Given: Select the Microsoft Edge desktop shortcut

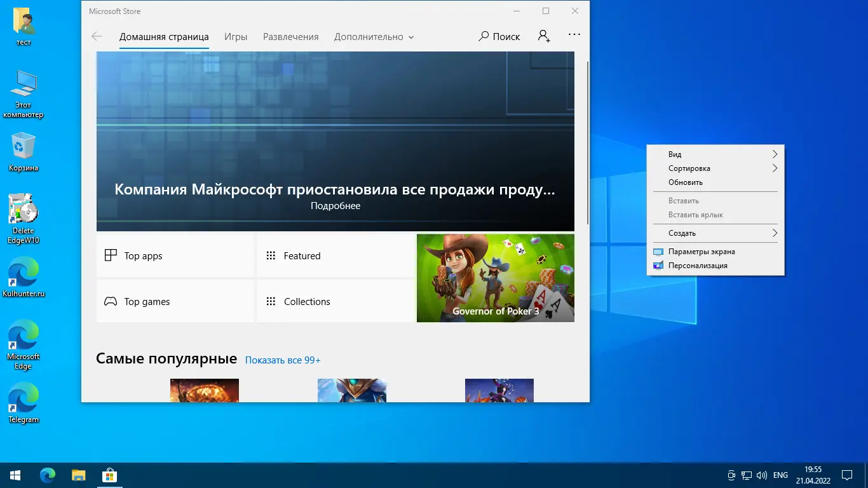Looking at the screenshot, I should (x=24, y=345).
